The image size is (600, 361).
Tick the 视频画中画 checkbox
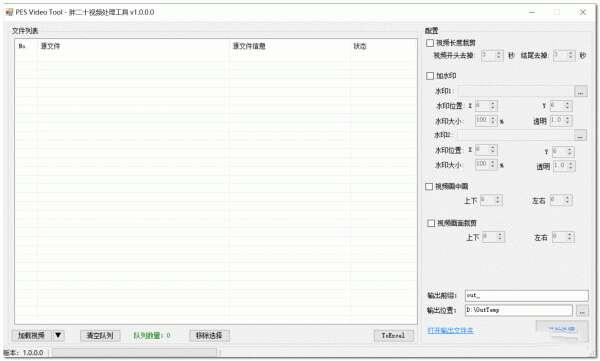pos(429,186)
